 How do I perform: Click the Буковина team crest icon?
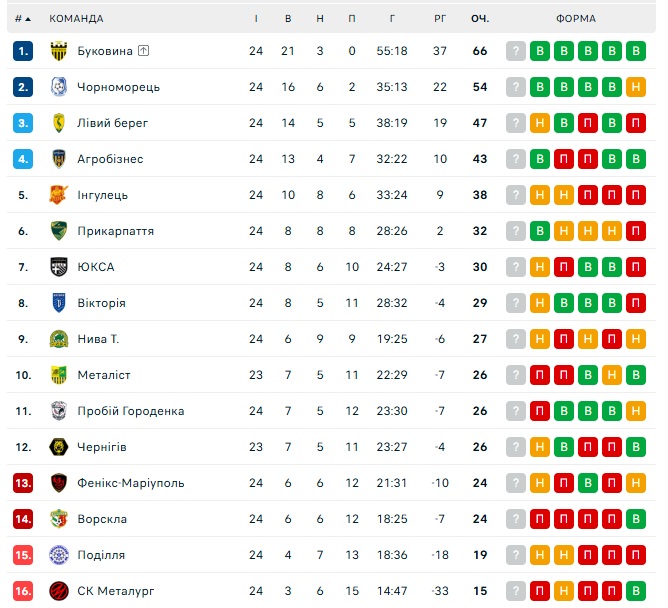point(58,51)
